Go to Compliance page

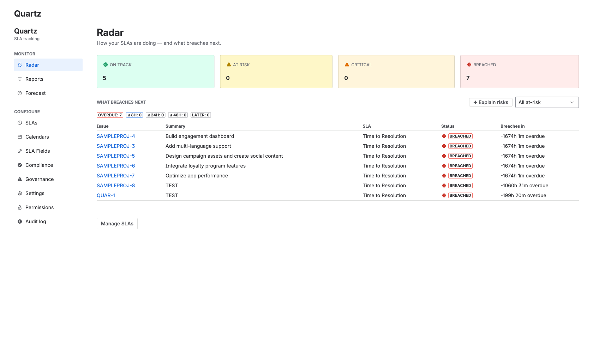[x=48, y=165]
